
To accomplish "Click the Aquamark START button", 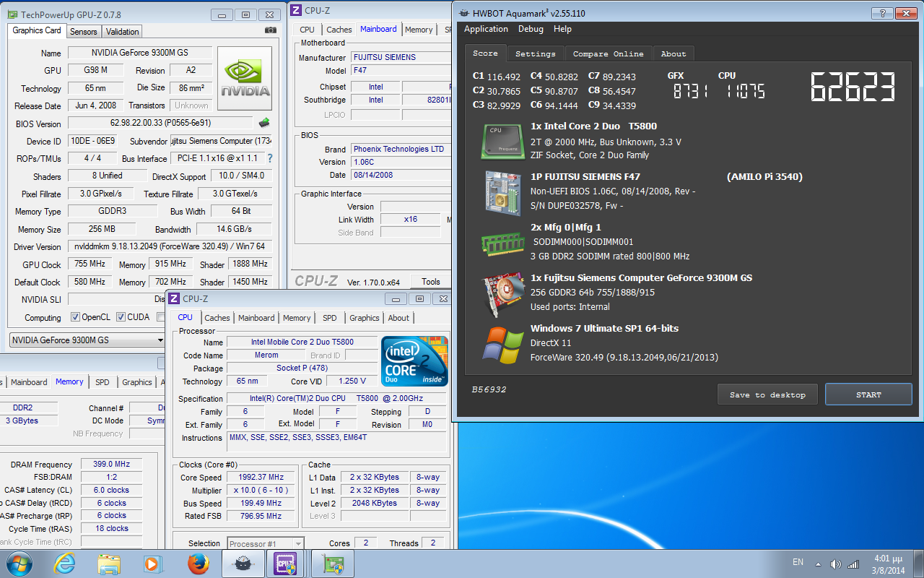I will [868, 394].
